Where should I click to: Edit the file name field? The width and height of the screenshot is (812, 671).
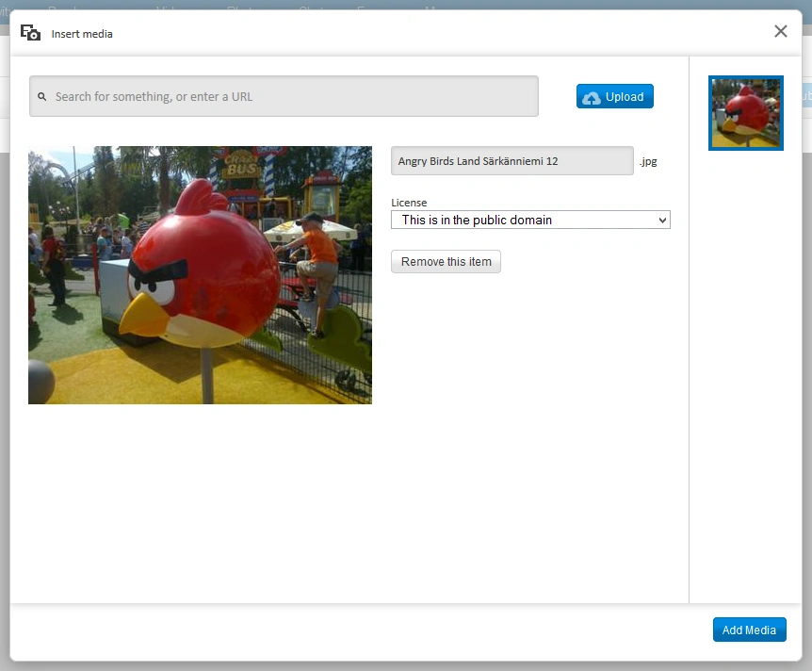tap(512, 160)
